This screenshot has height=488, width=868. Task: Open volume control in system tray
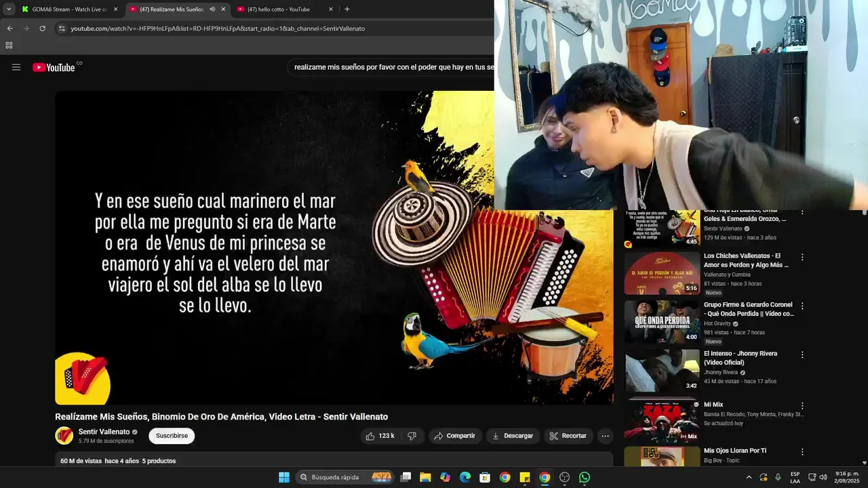pos(823,477)
